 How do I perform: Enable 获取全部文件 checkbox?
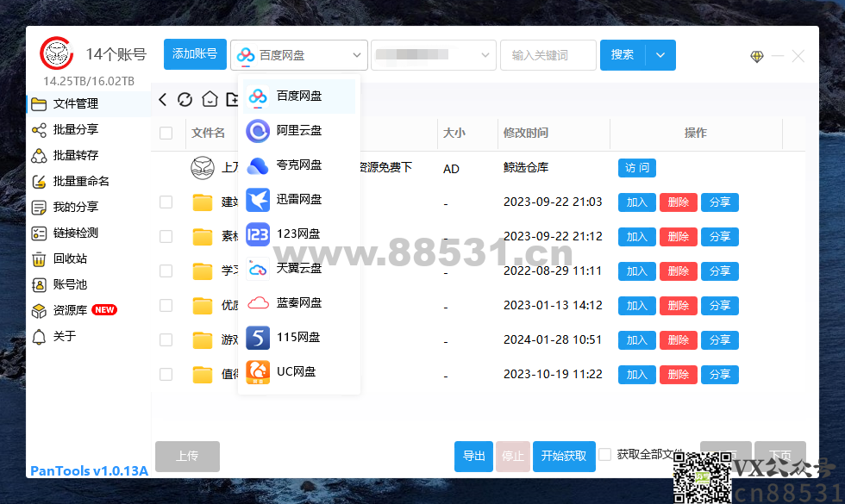[x=605, y=455]
